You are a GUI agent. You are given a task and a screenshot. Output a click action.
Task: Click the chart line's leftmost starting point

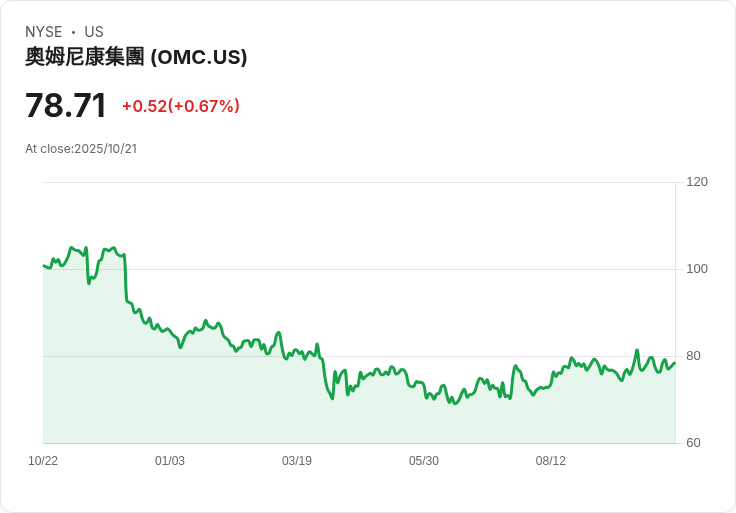coord(44,266)
